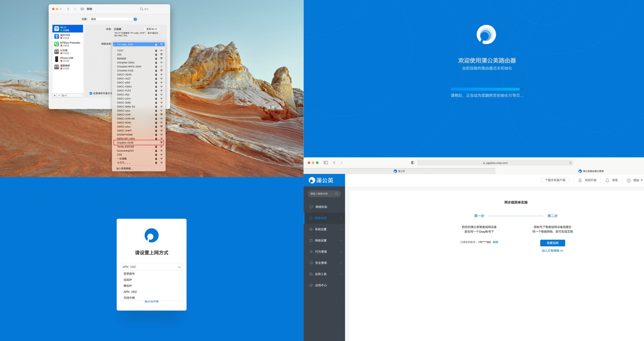This screenshot has width=644, height=341.
Task: Choose OrayBox-A336 from the Wi-Fi list
Action: tap(139, 143)
